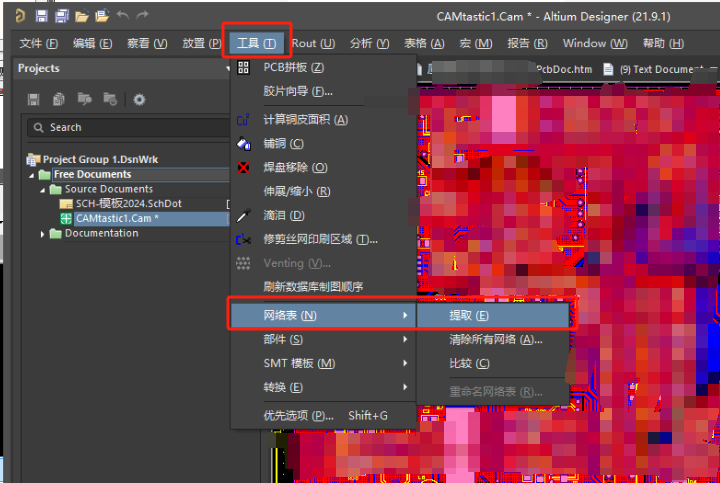Expand the SMT 模板 (M) submenu
This screenshot has height=483, width=720.
coord(323,363)
